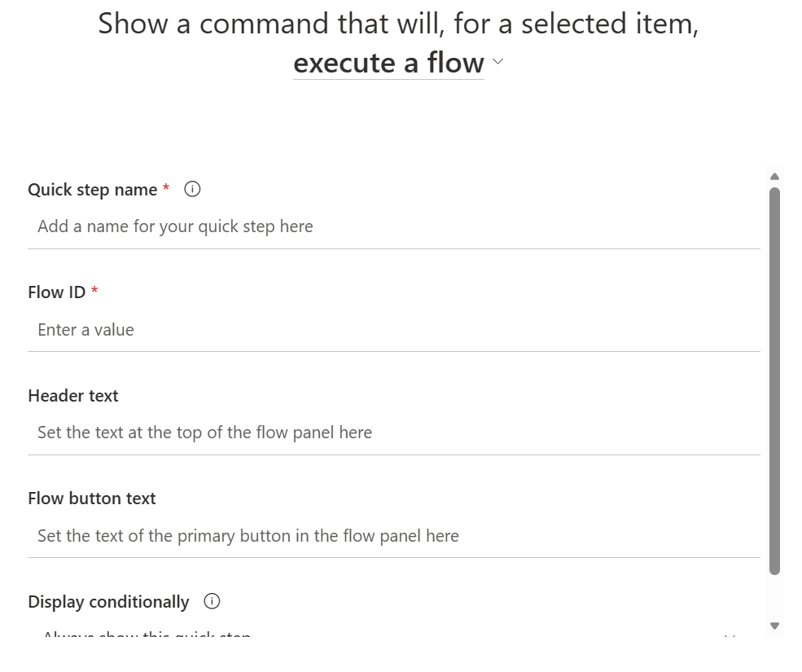Click the Flow ID 'Enter a value' field
Viewport: 802px width, 672px height.
393,330
